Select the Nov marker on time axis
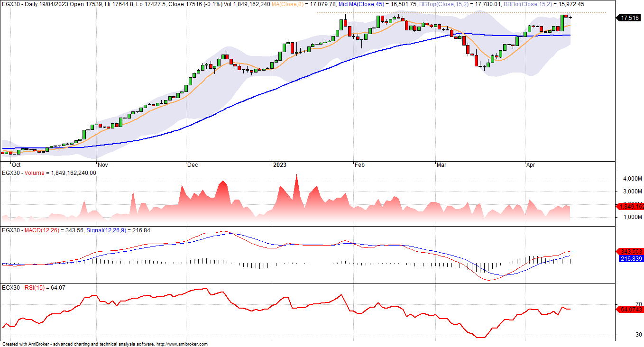Viewport: 644px width, 347px height. click(x=103, y=165)
